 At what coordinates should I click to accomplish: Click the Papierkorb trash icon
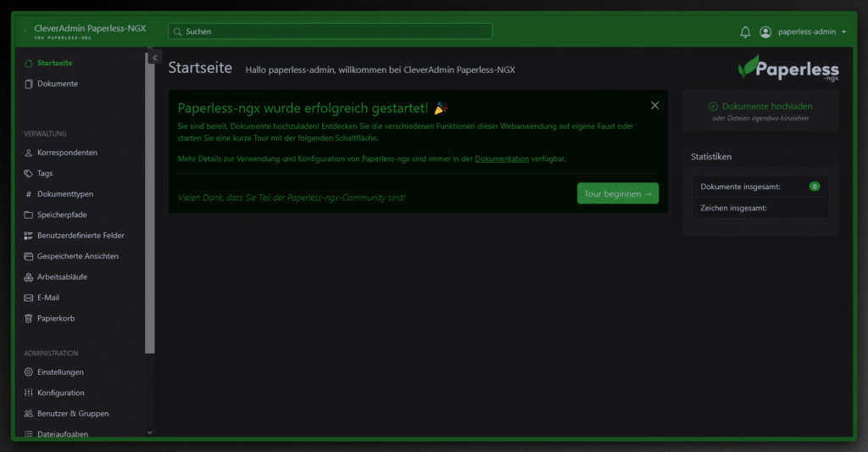29,319
